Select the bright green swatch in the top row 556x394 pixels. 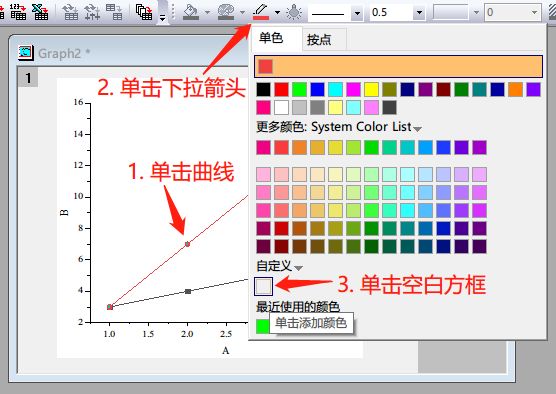point(299,90)
